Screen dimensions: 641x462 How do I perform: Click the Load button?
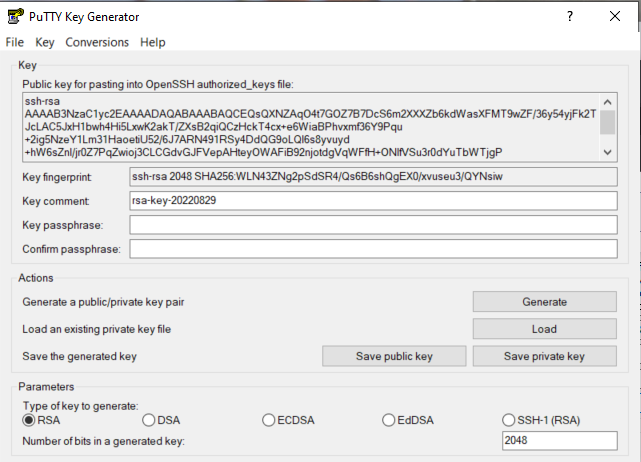coord(545,329)
